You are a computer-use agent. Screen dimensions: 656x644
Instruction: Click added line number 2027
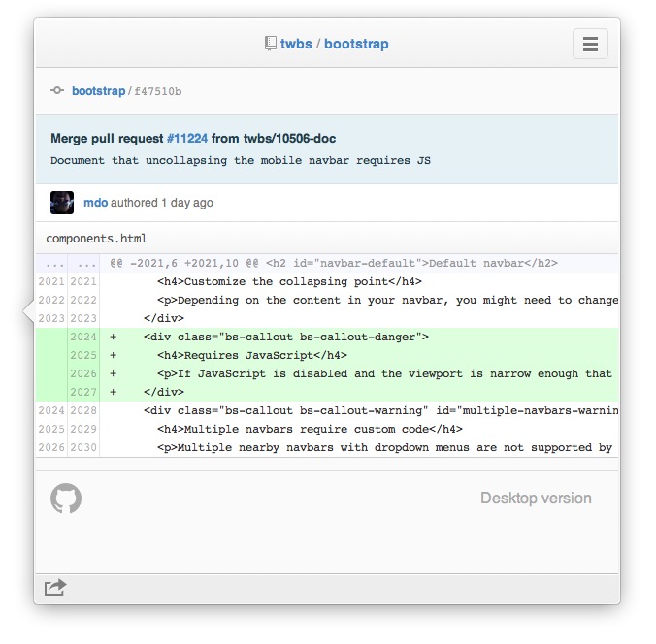point(83,392)
